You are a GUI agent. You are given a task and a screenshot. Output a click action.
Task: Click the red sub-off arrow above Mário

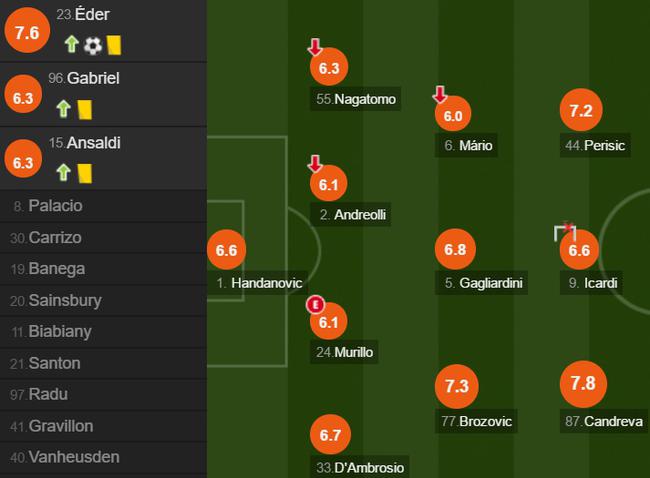(x=440, y=95)
